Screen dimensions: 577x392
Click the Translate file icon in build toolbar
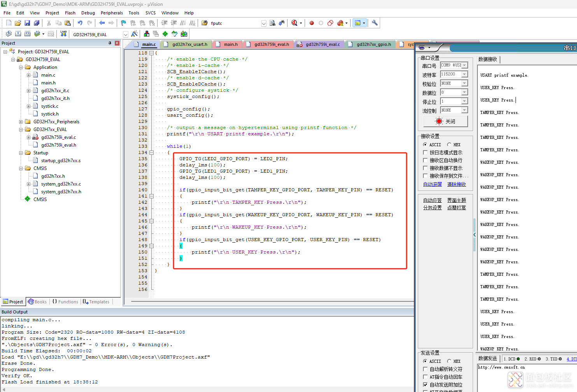(x=9, y=34)
